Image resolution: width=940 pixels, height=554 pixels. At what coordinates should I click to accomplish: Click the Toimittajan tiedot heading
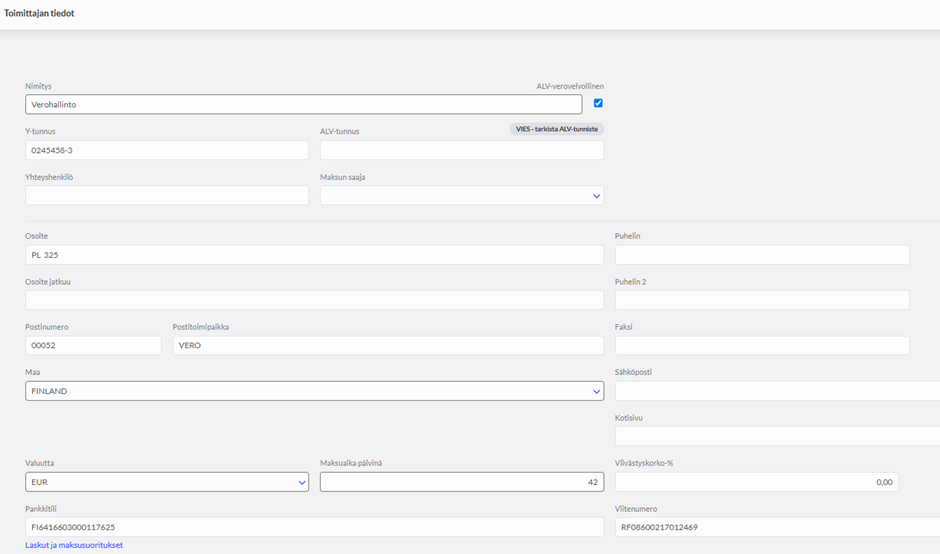39,13
